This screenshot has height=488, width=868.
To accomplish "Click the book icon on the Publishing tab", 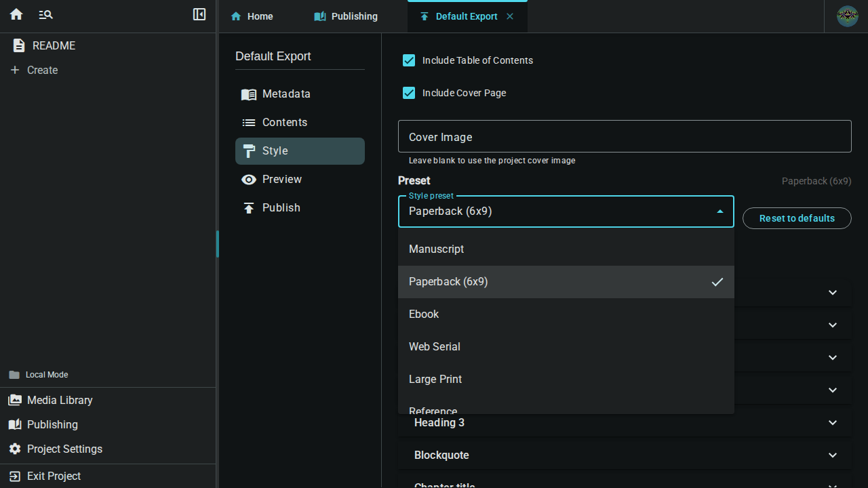I will [320, 16].
